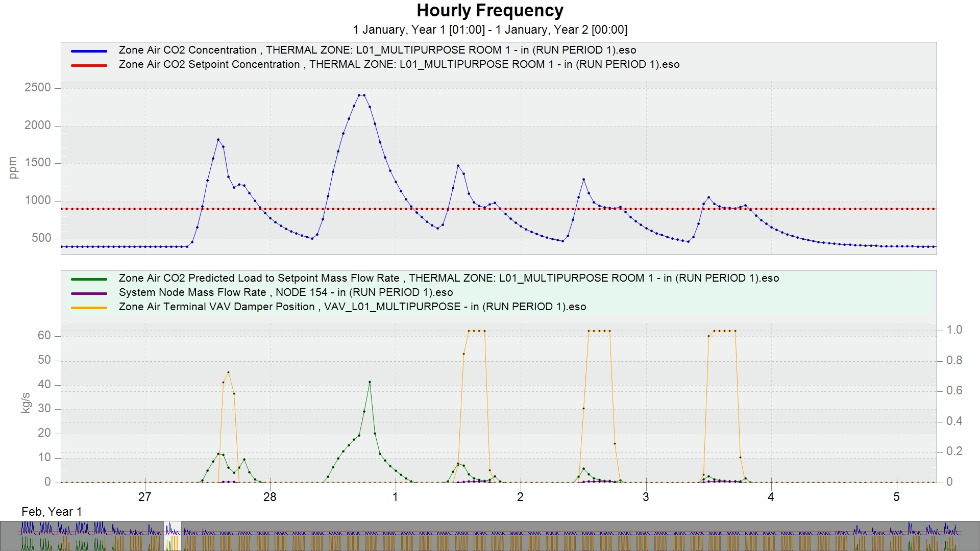
Task: Click the 1500 ppm y-axis label
Action: (x=38, y=163)
